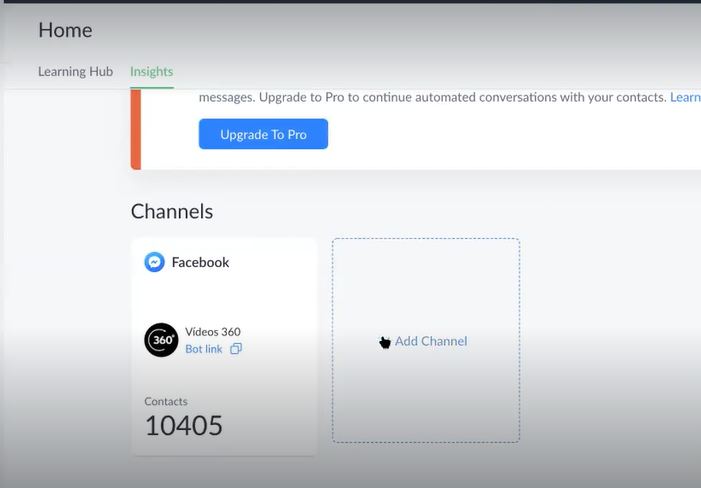Viewport: 701px width, 488px height.
Task: Select the Contacts count 10405
Action: click(x=184, y=425)
